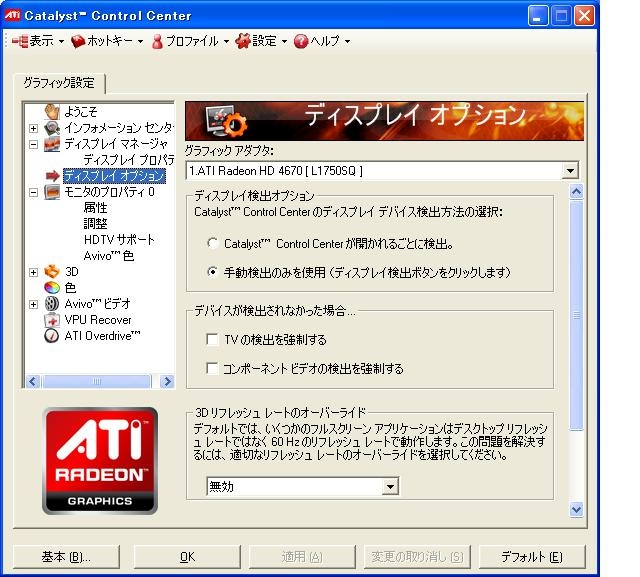Expand the 3D tree node
640x577 pixels.
33,272
